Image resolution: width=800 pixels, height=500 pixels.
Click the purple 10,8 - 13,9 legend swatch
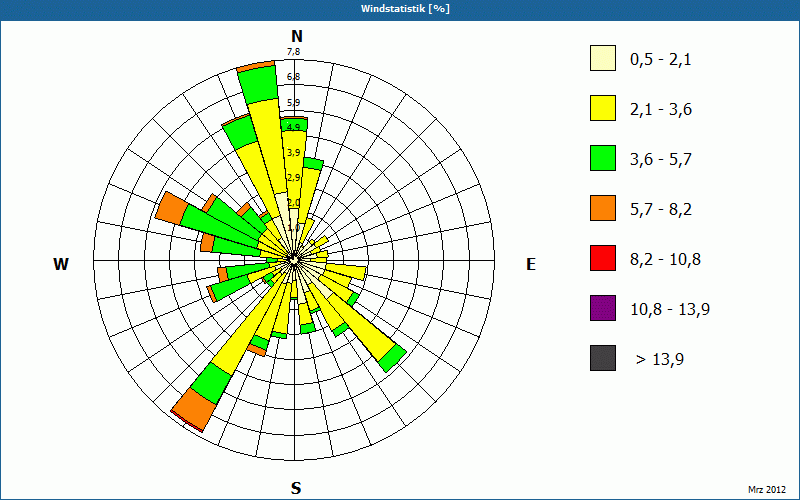point(603,308)
